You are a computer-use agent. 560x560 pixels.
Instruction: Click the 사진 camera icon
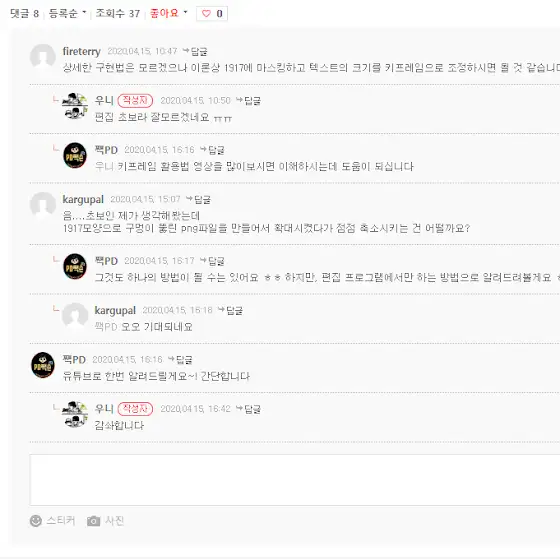[x=94, y=521]
